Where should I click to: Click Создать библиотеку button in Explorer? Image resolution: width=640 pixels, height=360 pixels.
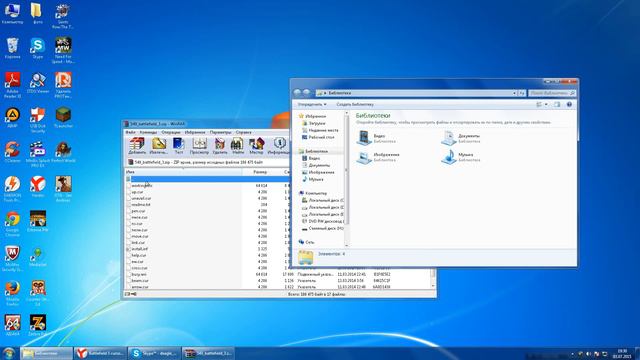tap(355, 104)
